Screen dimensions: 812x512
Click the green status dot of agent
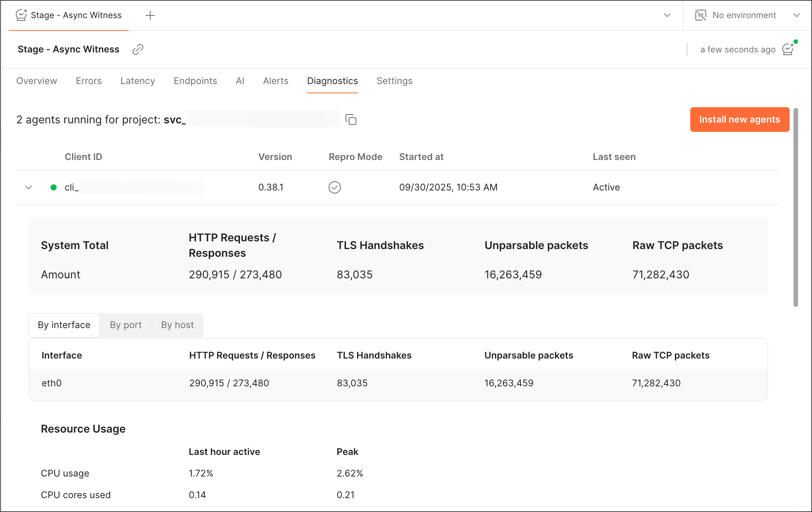(x=54, y=187)
